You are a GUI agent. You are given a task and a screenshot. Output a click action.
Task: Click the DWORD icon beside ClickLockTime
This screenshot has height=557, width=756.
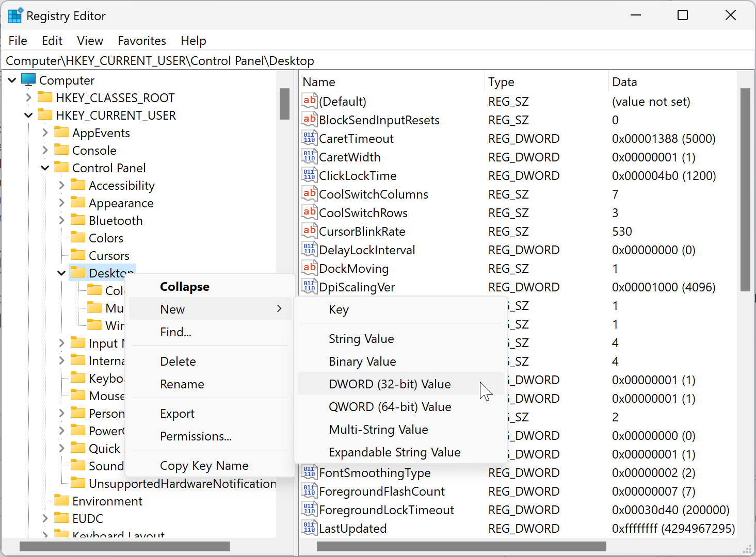click(309, 175)
